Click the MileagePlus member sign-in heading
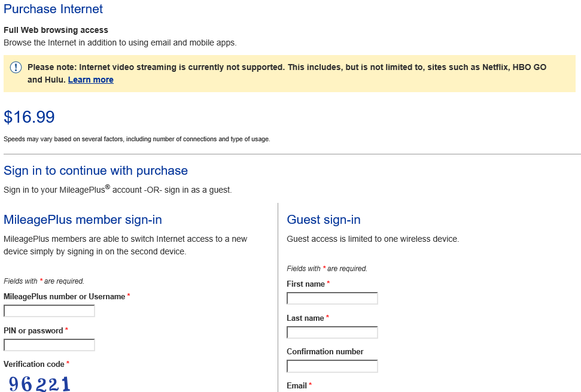Screen dimensions: 581x392 (83, 220)
